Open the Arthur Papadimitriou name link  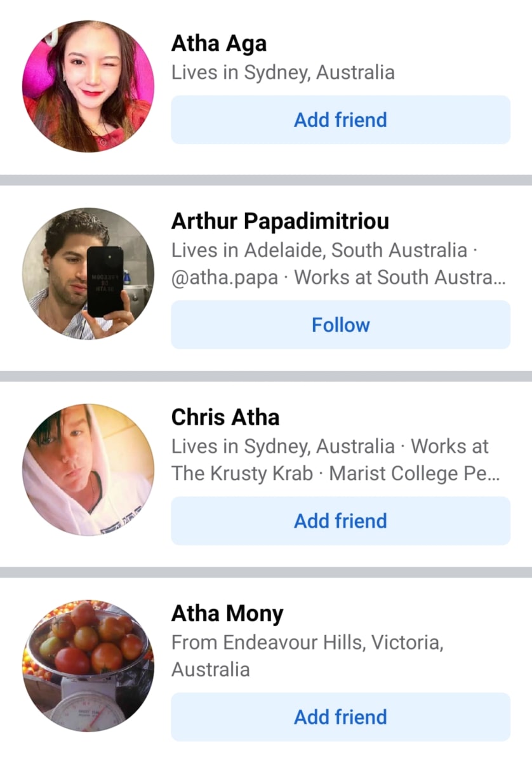coord(280,221)
